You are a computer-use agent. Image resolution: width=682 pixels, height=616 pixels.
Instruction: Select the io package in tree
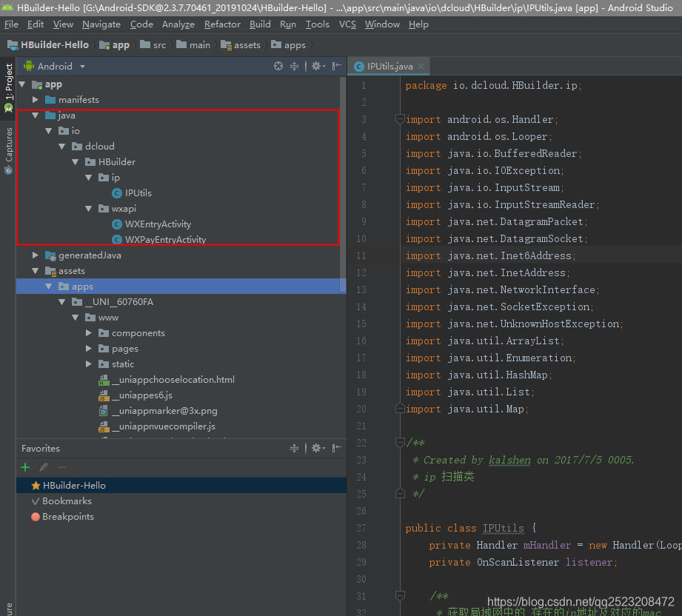coord(76,131)
